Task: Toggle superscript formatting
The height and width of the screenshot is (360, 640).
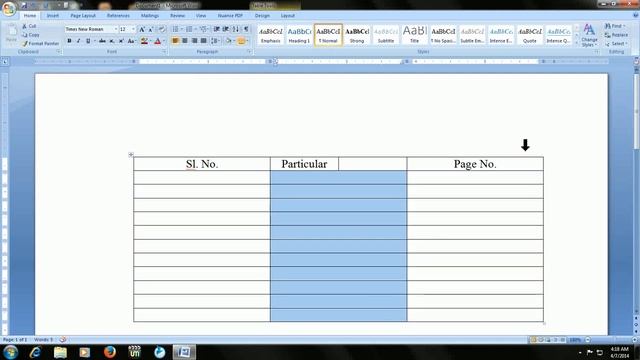Action: click(121, 41)
